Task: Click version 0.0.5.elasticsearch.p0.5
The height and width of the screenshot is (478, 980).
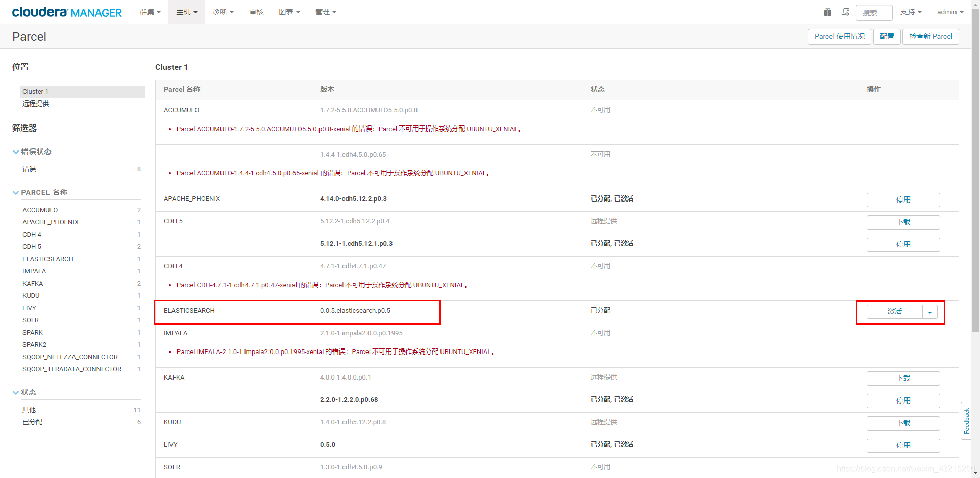Action: (355, 311)
